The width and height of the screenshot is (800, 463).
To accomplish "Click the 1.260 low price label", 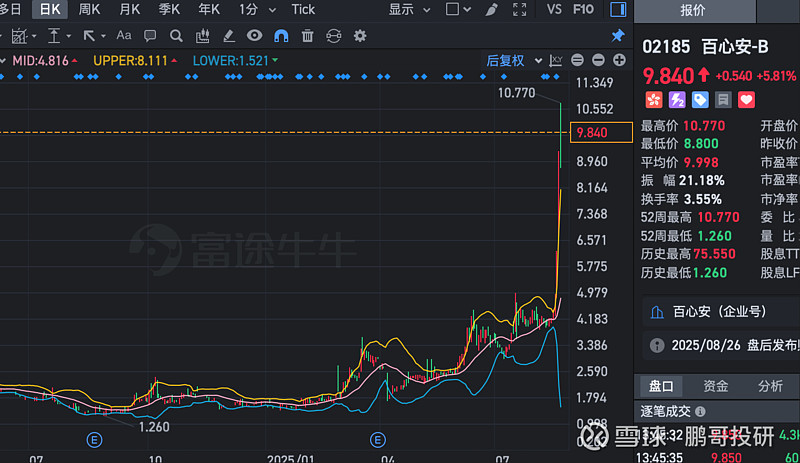I will [x=154, y=427].
